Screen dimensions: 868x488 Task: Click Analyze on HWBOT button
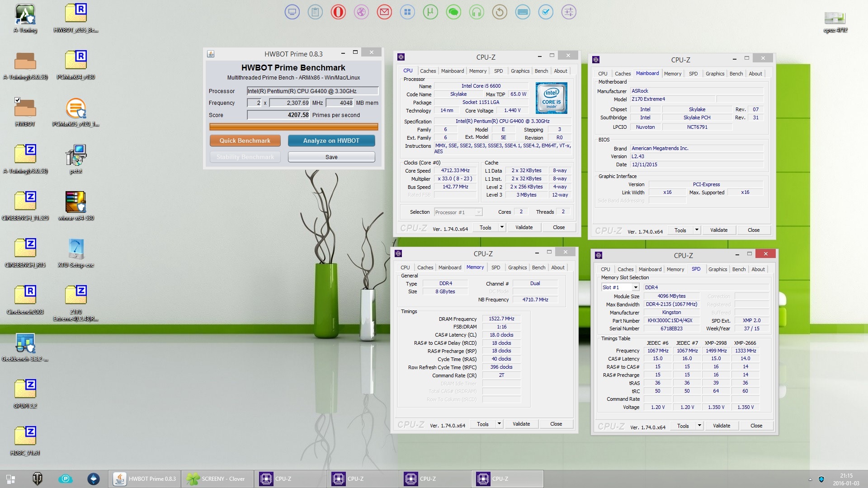pos(331,141)
